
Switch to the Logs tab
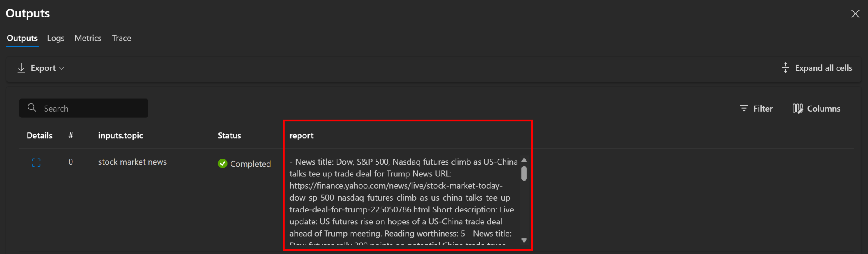click(56, 38)
